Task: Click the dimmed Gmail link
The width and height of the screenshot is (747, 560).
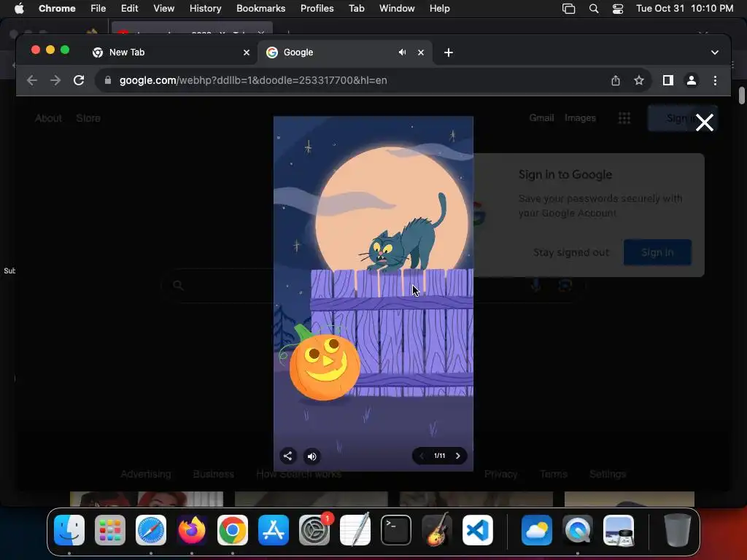Action: [x=542, y=117]
